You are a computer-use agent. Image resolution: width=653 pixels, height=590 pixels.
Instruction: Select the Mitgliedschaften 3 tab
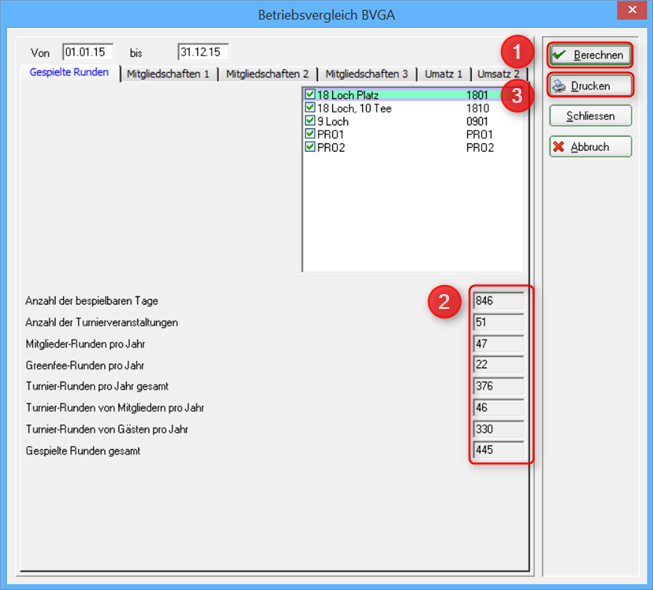[x=366, y=74]
